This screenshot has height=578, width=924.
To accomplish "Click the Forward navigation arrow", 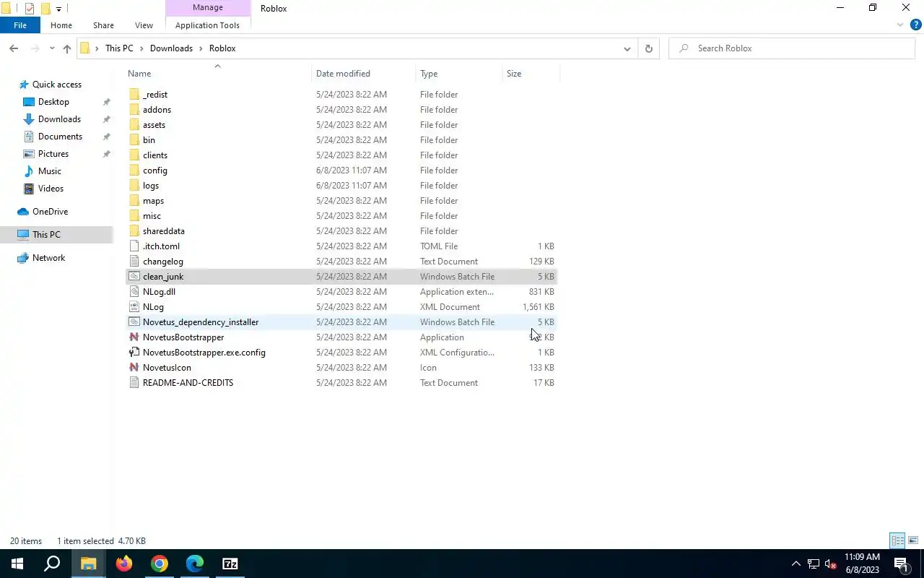I will [x=35, y=48].
